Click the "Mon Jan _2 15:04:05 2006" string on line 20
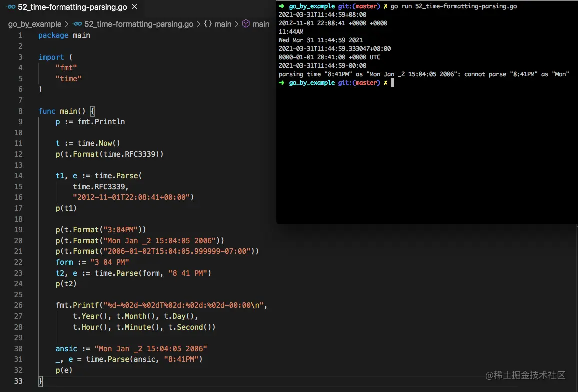578x392 pixels. pyautogui.click(x=159, y=241)
